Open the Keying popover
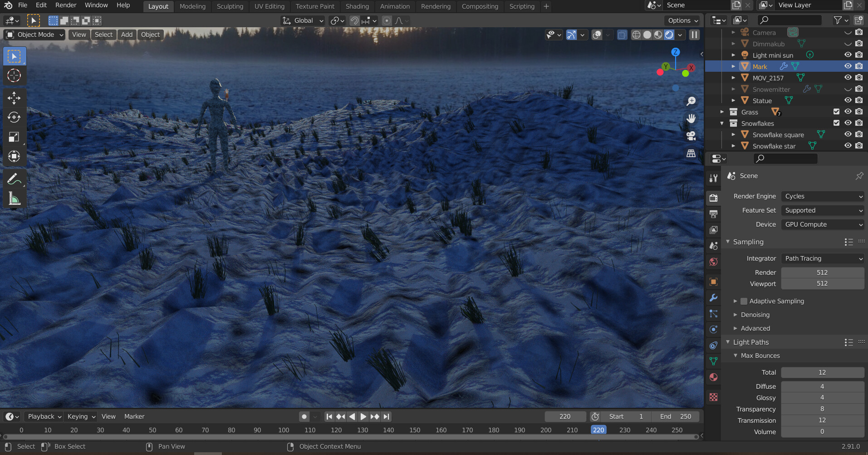This screenshot has width=868, height=455. coord(81,416)
